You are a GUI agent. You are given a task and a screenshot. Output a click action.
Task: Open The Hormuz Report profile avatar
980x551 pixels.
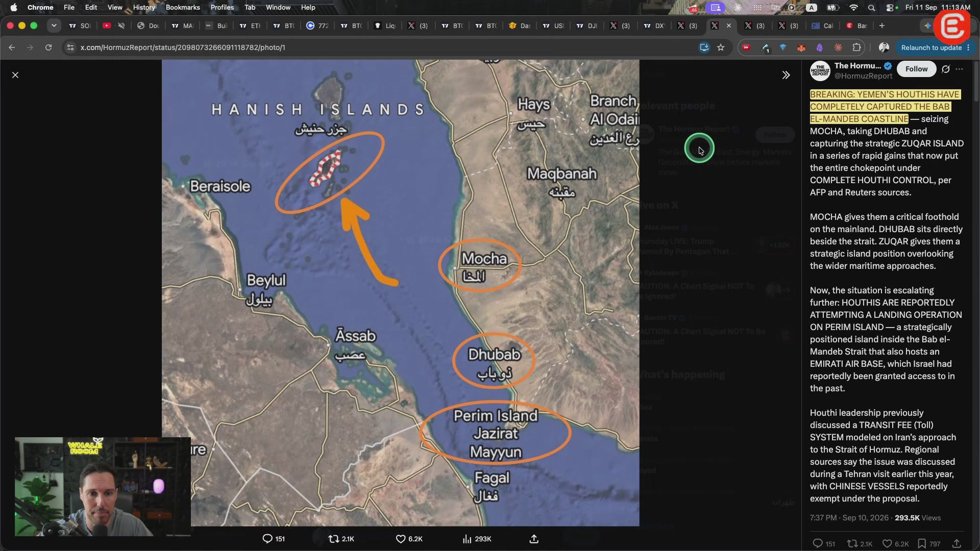(x=820, y=71)
